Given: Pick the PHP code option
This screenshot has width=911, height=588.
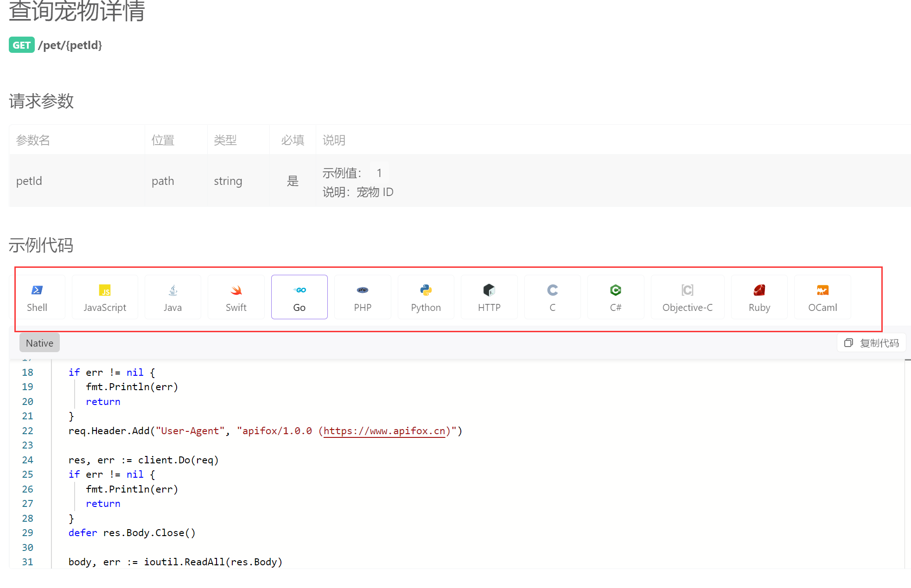Looking at the screenshot, I should click(x=363, y=297).
